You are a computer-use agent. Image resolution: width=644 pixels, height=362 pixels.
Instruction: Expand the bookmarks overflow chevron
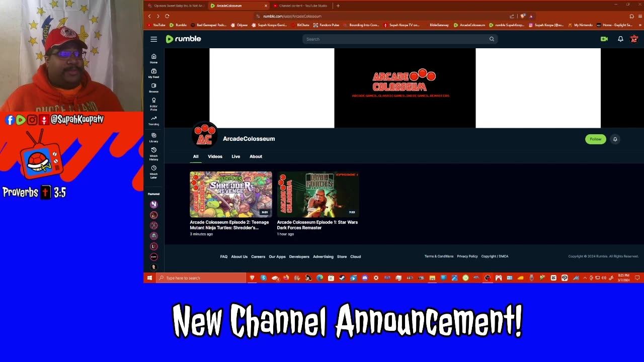640,25
